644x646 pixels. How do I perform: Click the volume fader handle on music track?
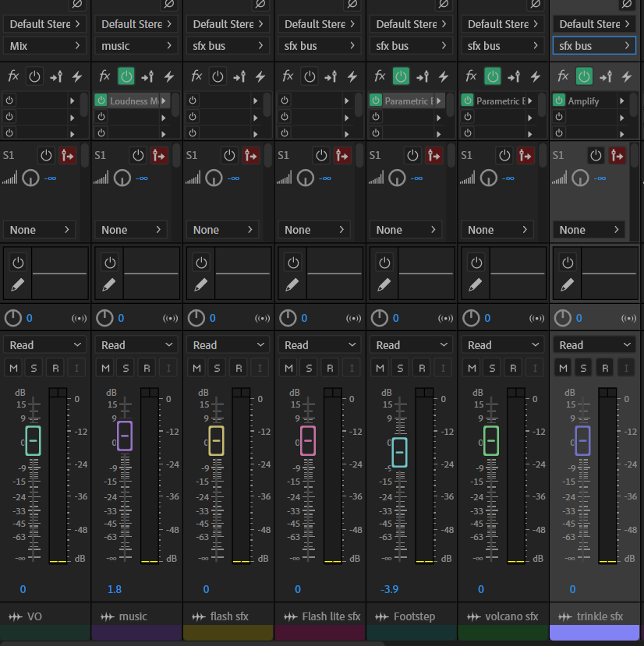pyautogui.click(x=125, y=436)
